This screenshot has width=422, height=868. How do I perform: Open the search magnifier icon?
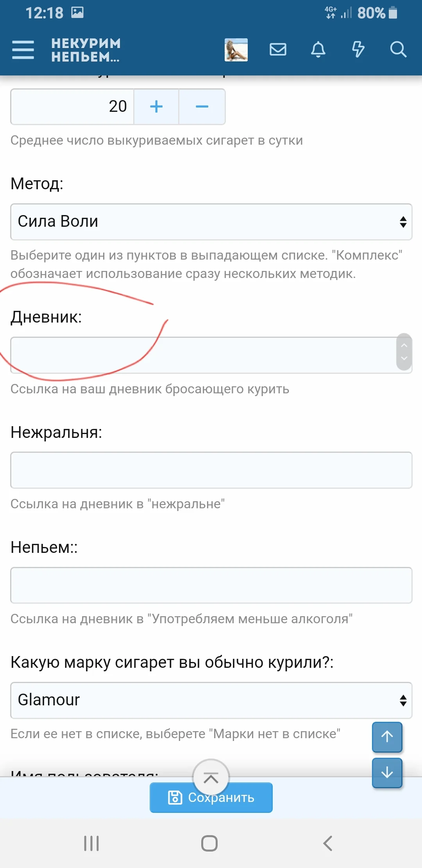tap(398, 50)
